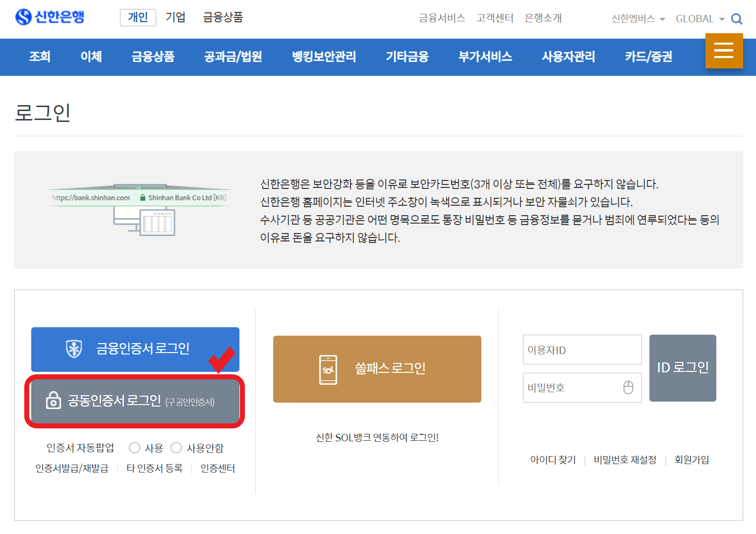
Task: Go to 고객센터 link
Action: pos(495,18)
